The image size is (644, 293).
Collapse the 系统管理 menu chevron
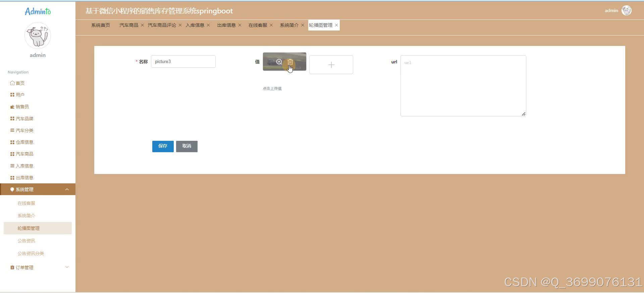(x=67, y=189)
